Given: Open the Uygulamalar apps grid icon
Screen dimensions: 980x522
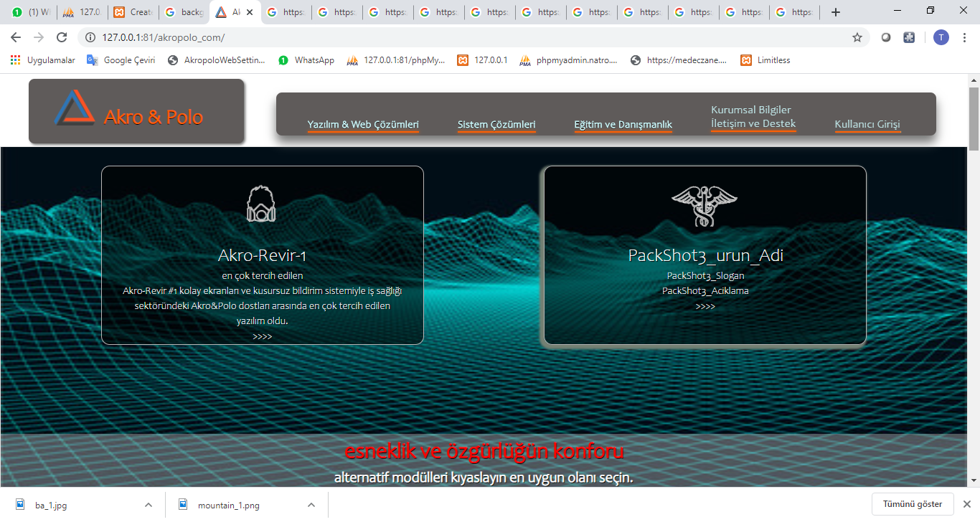Looking at the screenshot, I should [x=15, y=60].
